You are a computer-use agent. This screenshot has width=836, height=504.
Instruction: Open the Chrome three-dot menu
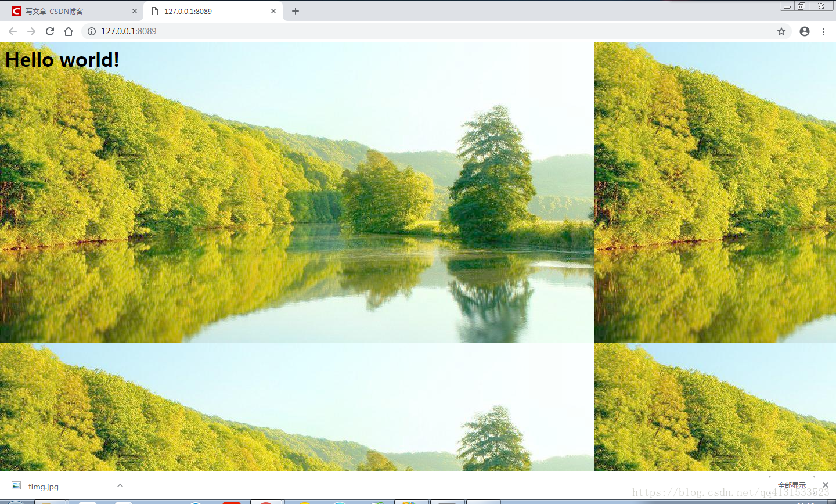click(x=823, y=31)
